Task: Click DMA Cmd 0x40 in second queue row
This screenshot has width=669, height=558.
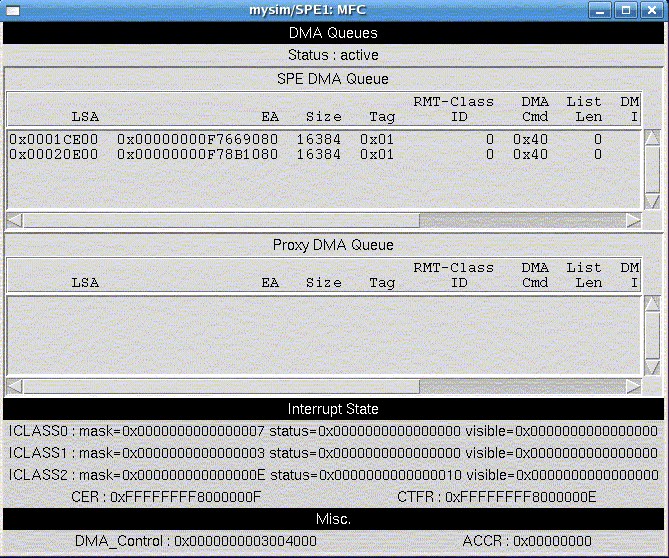Action: click(530, 154)
